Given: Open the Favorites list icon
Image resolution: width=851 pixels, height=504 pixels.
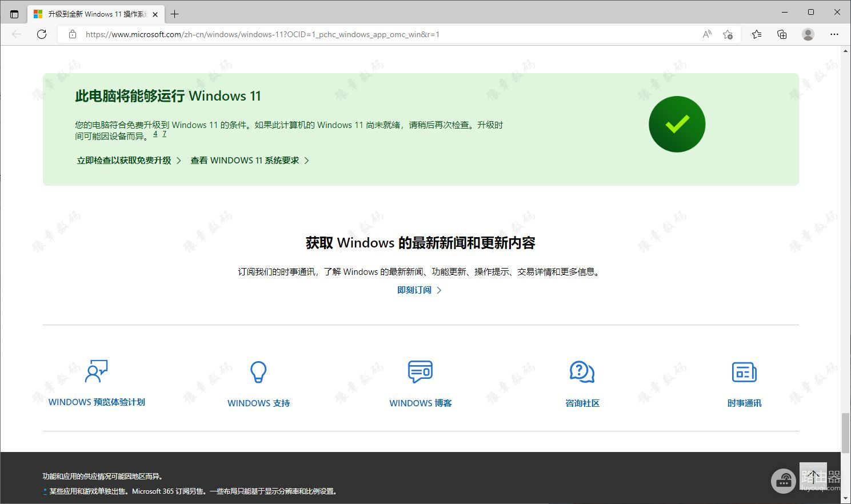Looking at the screenshot, I should (x=757, y=34).
